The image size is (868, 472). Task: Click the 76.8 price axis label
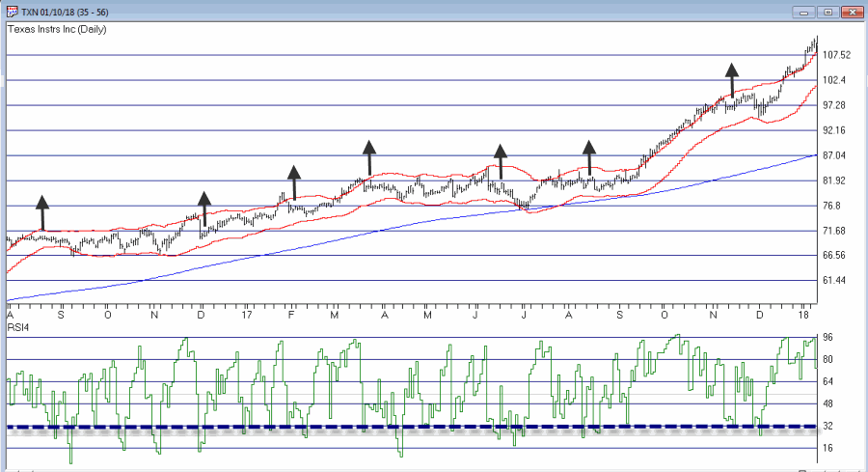831,206
